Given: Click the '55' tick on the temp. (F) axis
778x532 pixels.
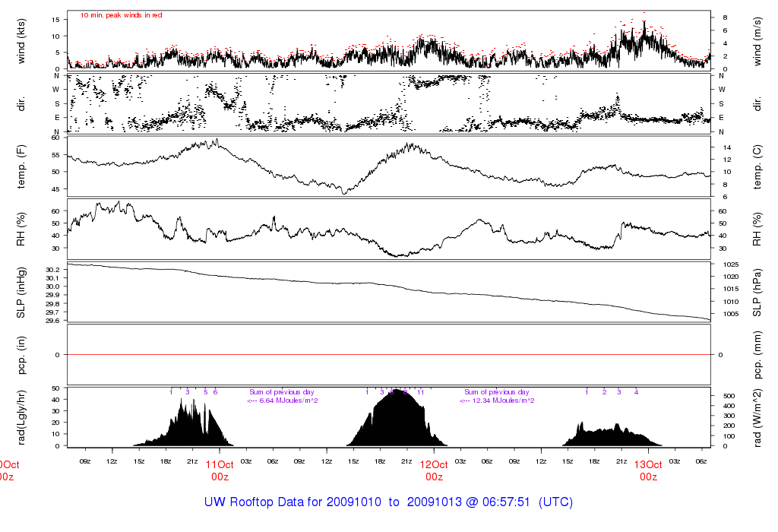Looking at the screenshot, I should point(55,155).
